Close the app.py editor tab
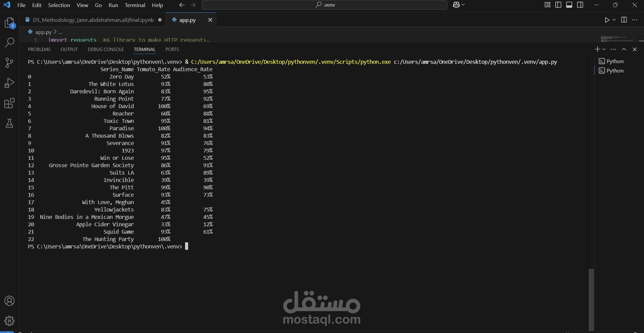The image size is (644, 333). point(210,20)
